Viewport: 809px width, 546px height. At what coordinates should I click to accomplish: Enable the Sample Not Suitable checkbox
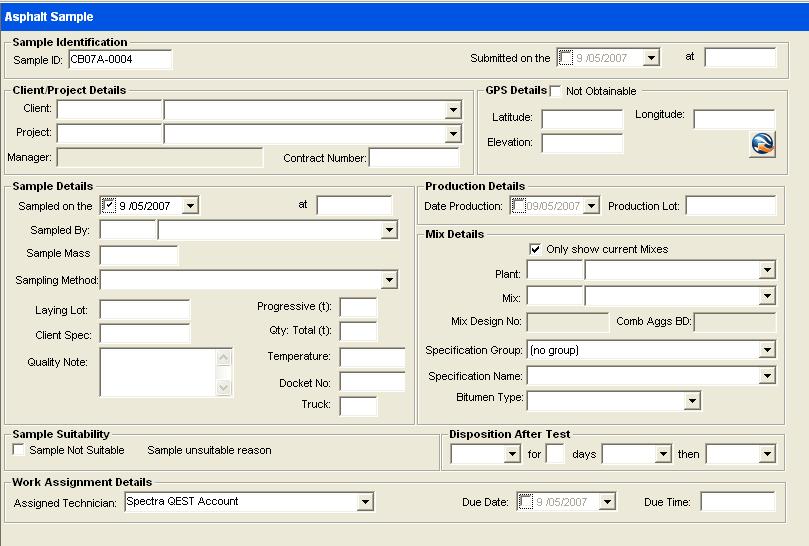19,450
